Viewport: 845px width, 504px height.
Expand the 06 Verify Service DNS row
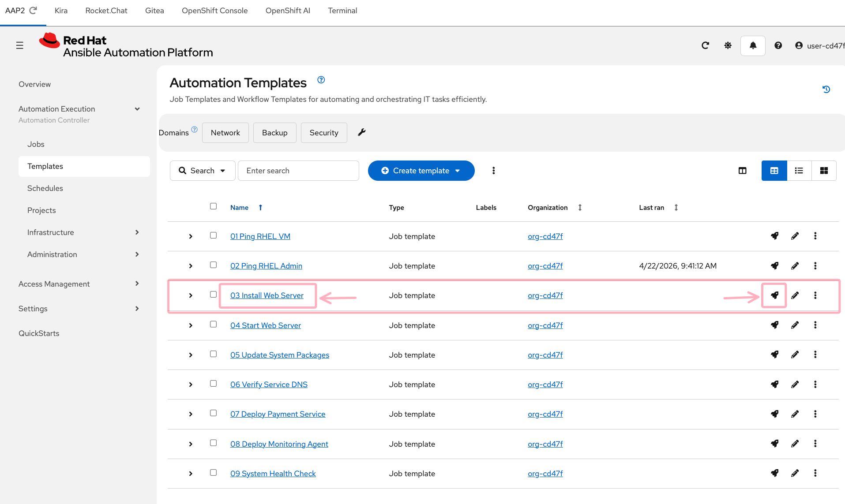click(x=190, y=385)
